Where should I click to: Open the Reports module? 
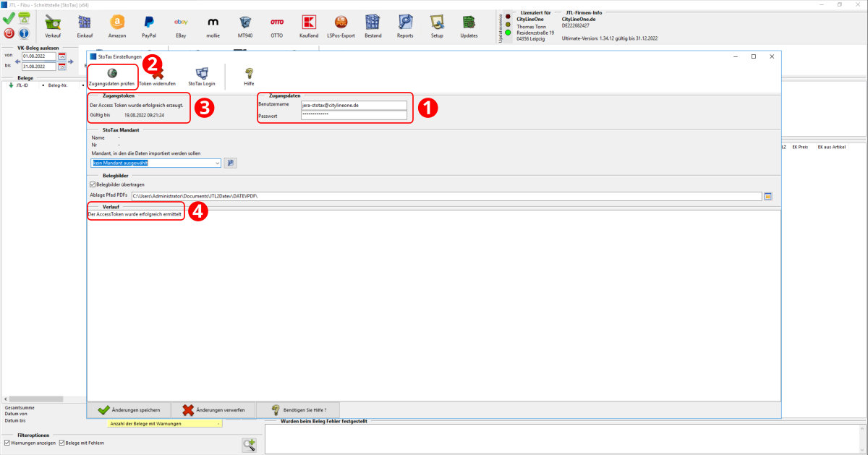click(405, 25)
